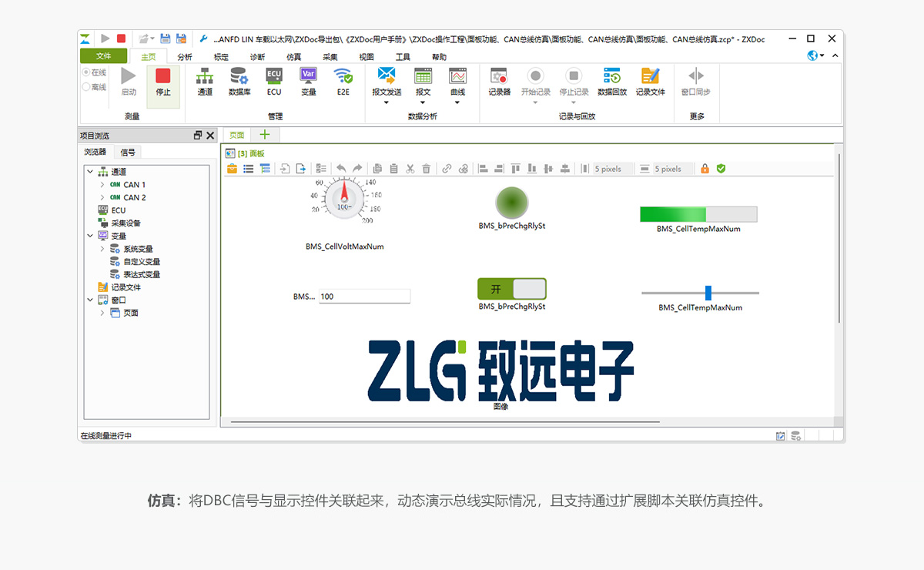Open the 曲线 dropdown arrow
The height and width of the screenshot is (570, 924).
457,102
